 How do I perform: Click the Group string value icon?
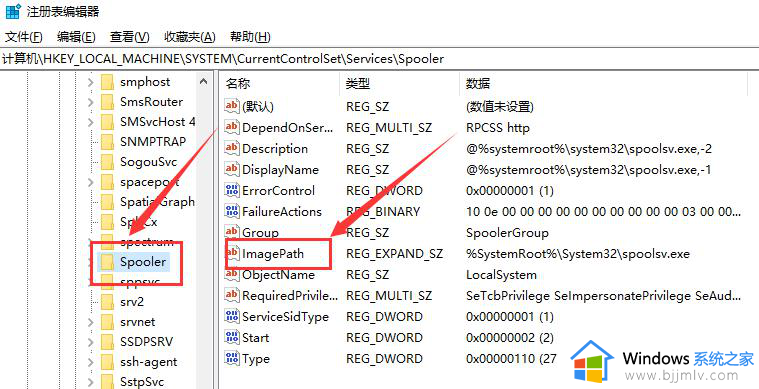coord(232,232)
